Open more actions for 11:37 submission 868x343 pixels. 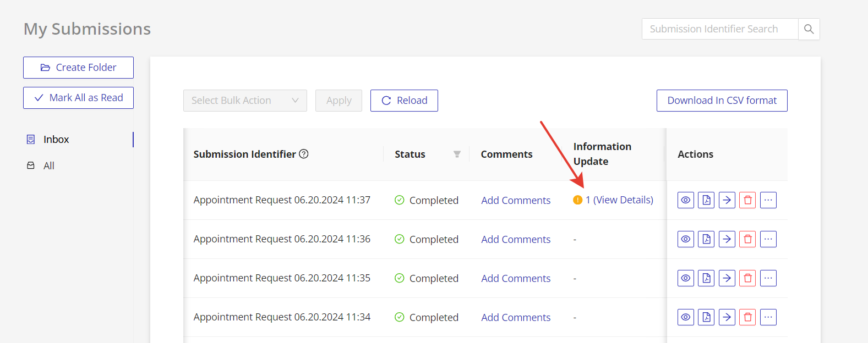[x=768, y=200]
